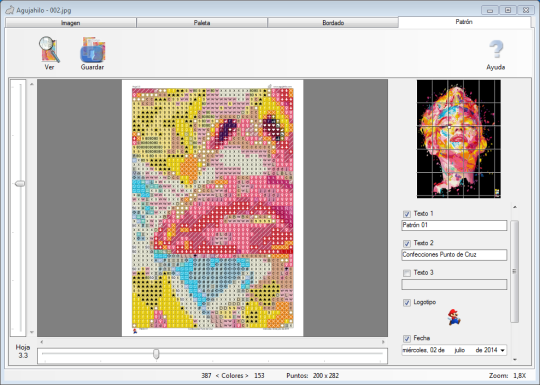Click the Patrón 01 text field

click(454, 225)
